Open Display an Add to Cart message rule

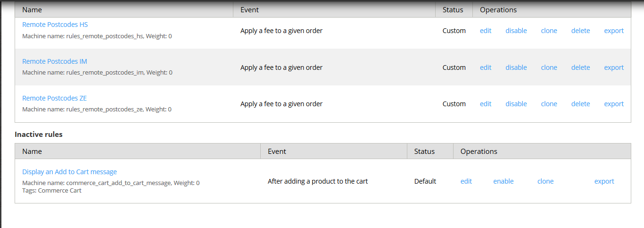[x=69, y=172]
